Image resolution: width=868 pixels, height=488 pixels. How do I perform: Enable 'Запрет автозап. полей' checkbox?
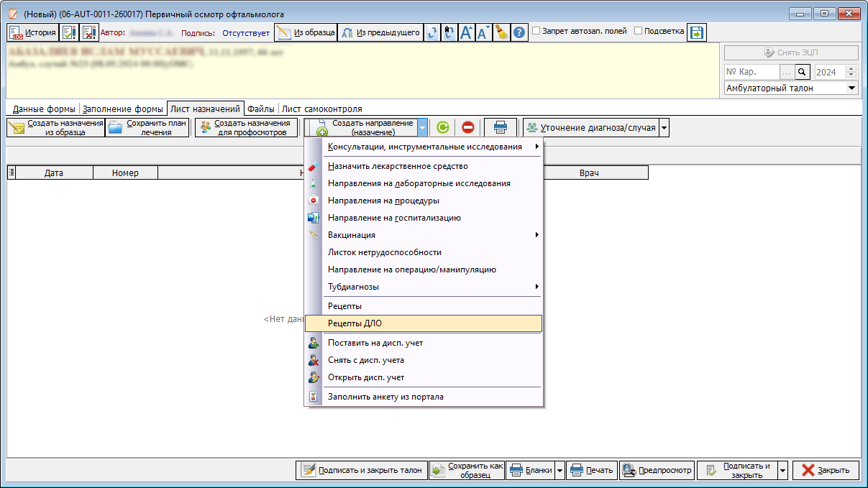point(536,32)
